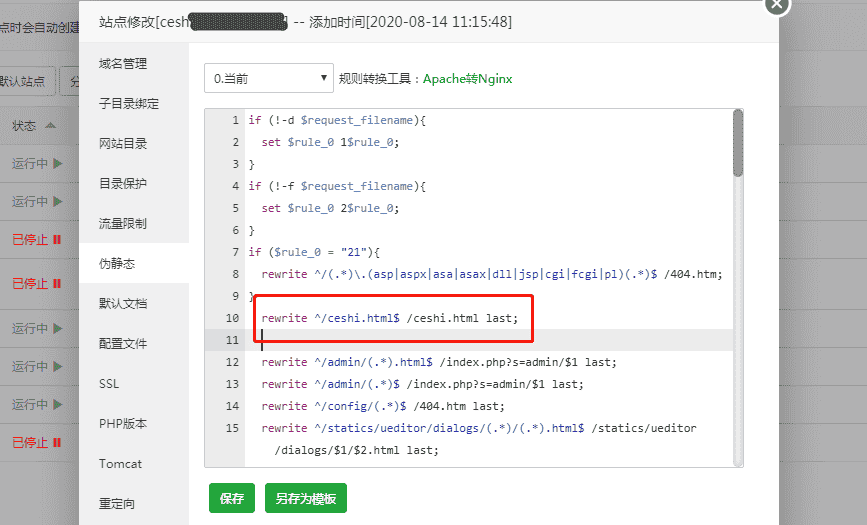Click the 默认站点 button in background page
Viewport: 867px width, 525px height.
click(27, 81)
